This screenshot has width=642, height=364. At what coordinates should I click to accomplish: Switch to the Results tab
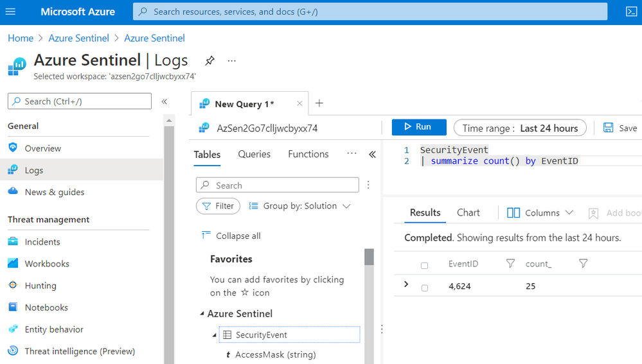pyautogui.click(x=425, y=212)
